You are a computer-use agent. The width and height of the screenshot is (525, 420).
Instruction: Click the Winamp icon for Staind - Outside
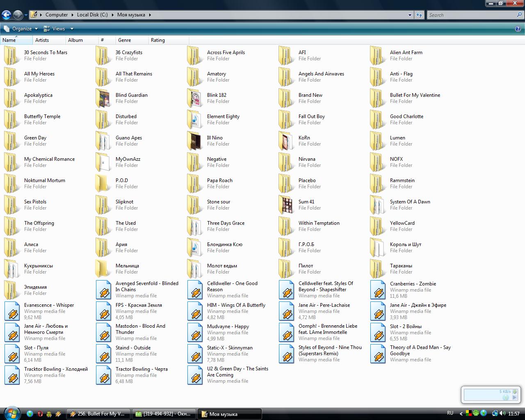(x=103, y=354)
